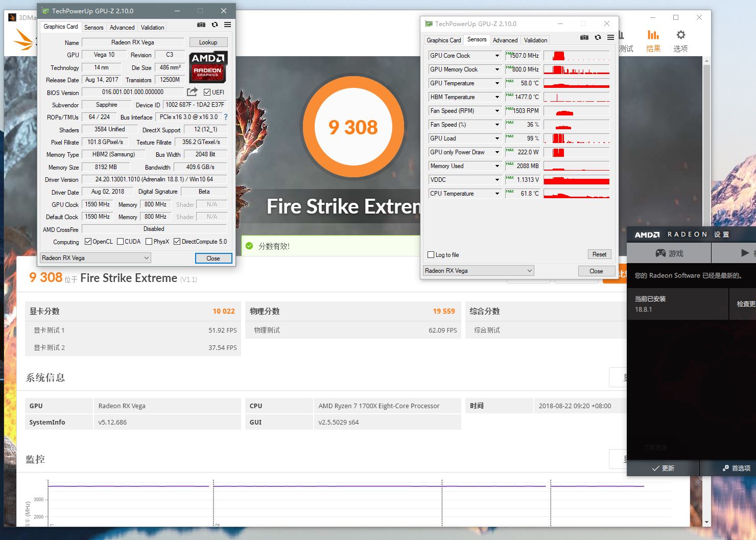Toggle the UEFI checkbox
Image resolution: width=756 pixels, height=540 pixels.
(207, 92)
